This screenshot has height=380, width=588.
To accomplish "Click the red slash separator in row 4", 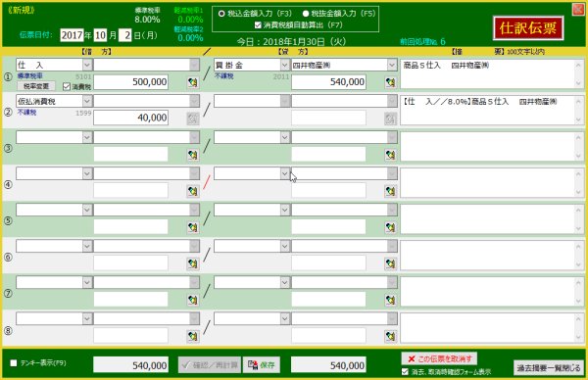I will click(207, 182).
